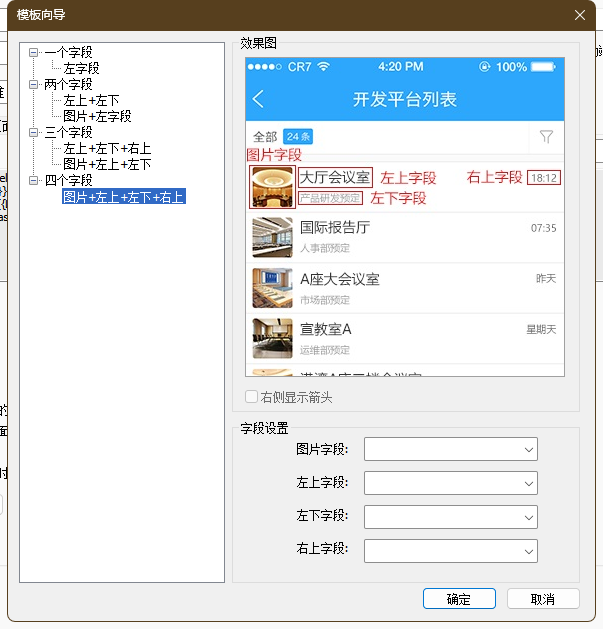Click the 24条 count badge
Viewport: 603px width, 629px height.
298,137
